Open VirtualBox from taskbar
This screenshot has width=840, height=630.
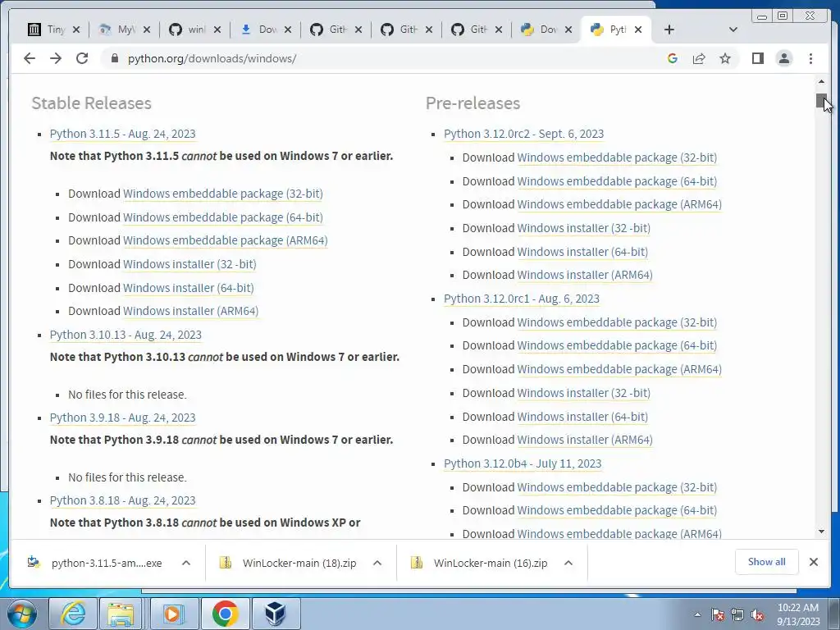pyautogui.click(x=276, y=614)
